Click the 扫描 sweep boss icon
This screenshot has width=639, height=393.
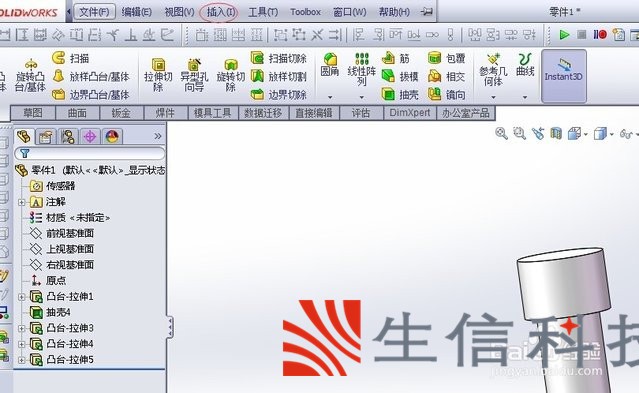pos(59,58)
